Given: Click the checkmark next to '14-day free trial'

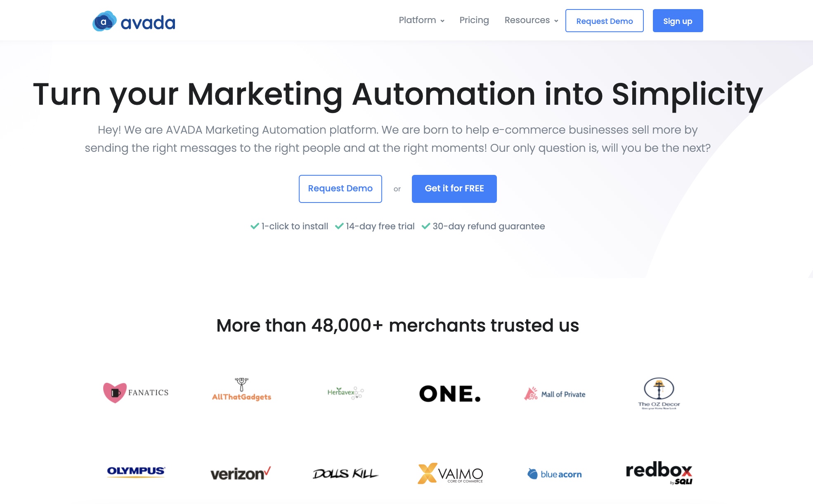Looking at the screenshot, I should click(x=338, y=226).
